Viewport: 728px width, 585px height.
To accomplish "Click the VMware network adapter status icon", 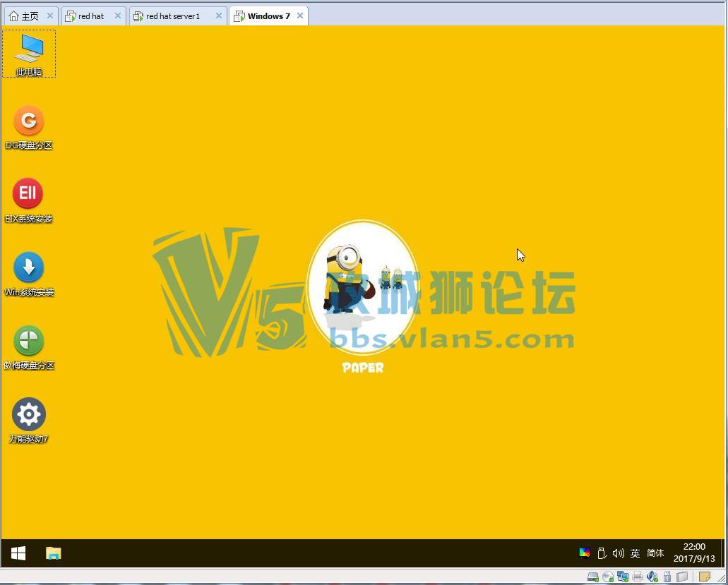I will (x=623, y=577).
